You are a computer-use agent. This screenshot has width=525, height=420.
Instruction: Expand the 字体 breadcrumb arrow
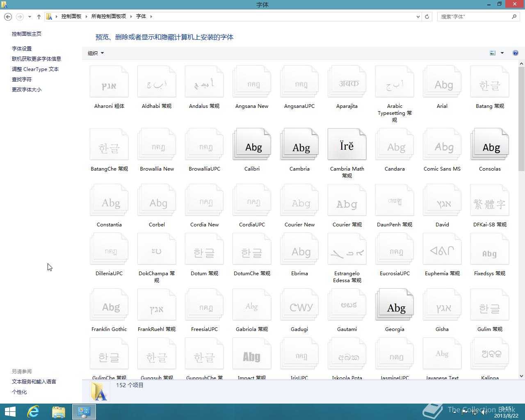(151, 16)
